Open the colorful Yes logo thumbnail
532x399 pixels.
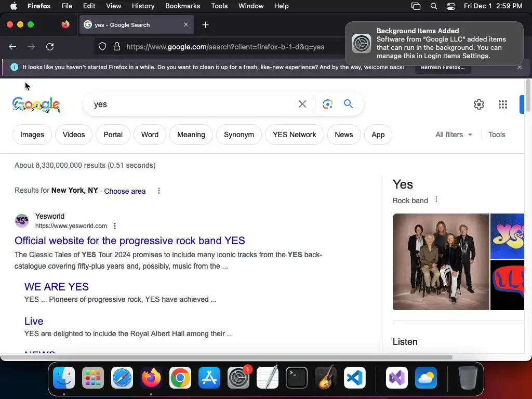pyautogui.click(x=507, y=236)
